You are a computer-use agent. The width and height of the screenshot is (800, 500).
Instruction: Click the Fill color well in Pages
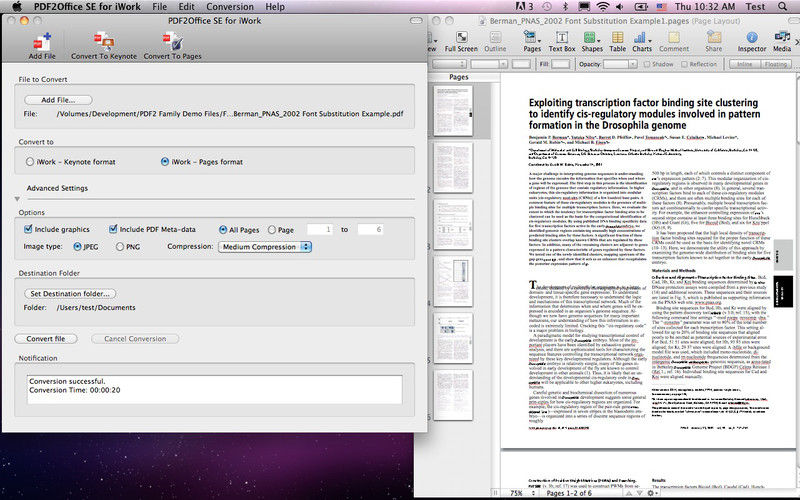[x=561, y=64]
